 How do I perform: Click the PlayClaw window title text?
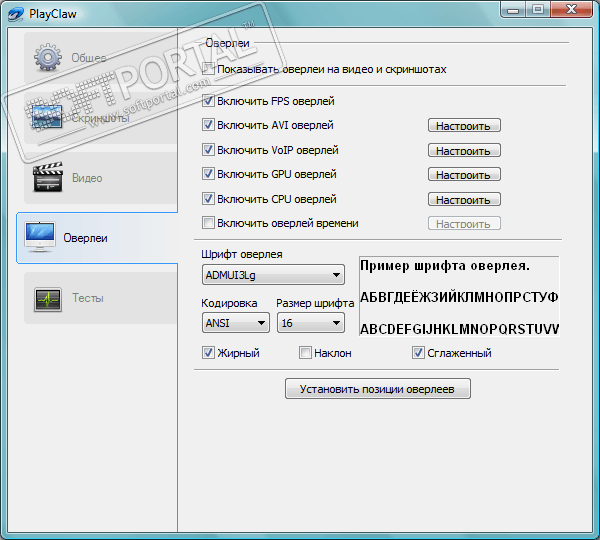tap(53, 14)
